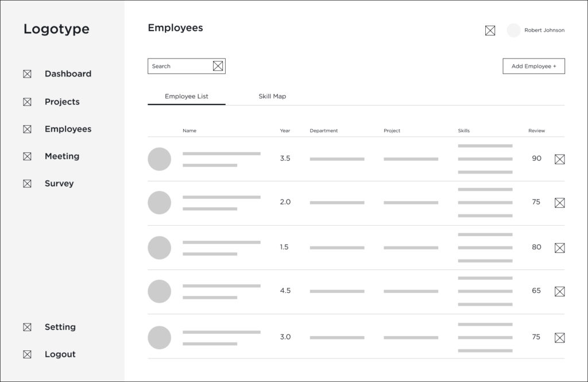Switch to the Skill Map tab

(x=272, y=97)
